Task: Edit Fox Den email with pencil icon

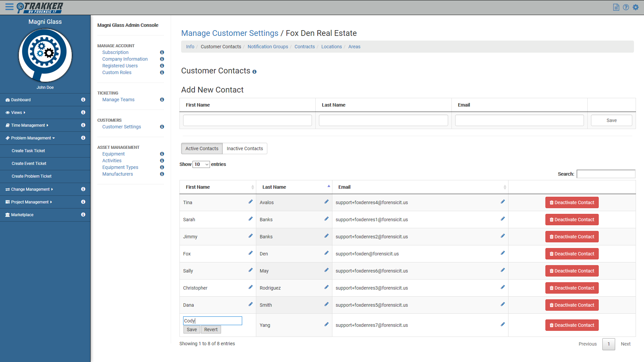Action: (503, 253)
